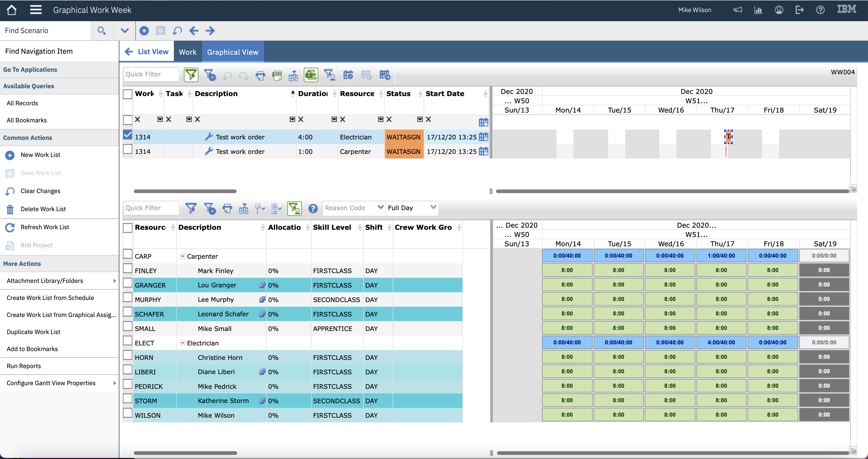This screenshot has width=868, height=459.
Task: Click the blue help question mark icon
Action: (313, 208)
